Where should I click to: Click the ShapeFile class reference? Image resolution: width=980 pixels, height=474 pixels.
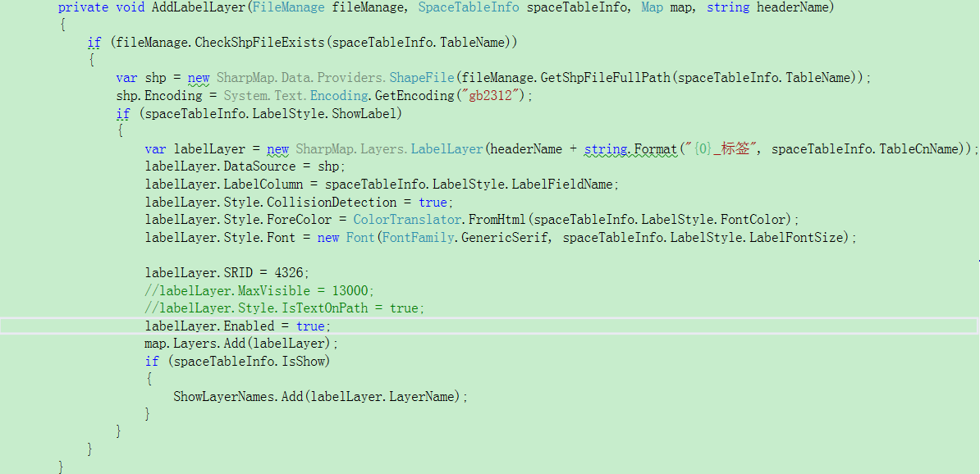[421, 77]
